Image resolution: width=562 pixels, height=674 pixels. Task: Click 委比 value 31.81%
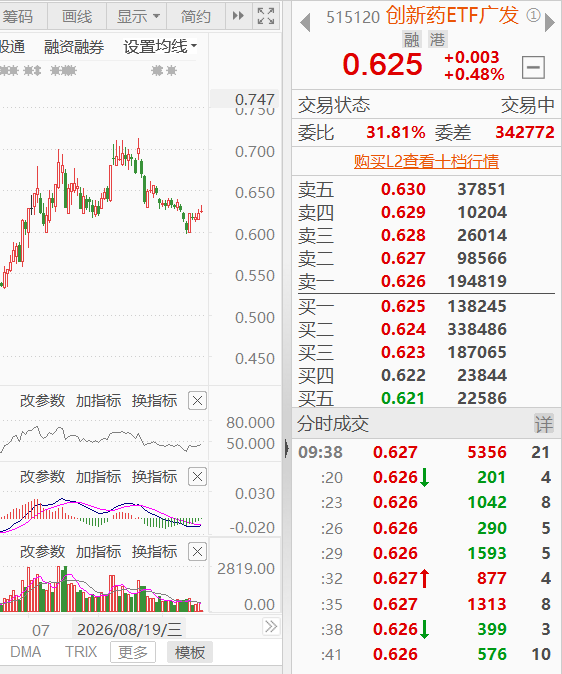click(396, 132)
